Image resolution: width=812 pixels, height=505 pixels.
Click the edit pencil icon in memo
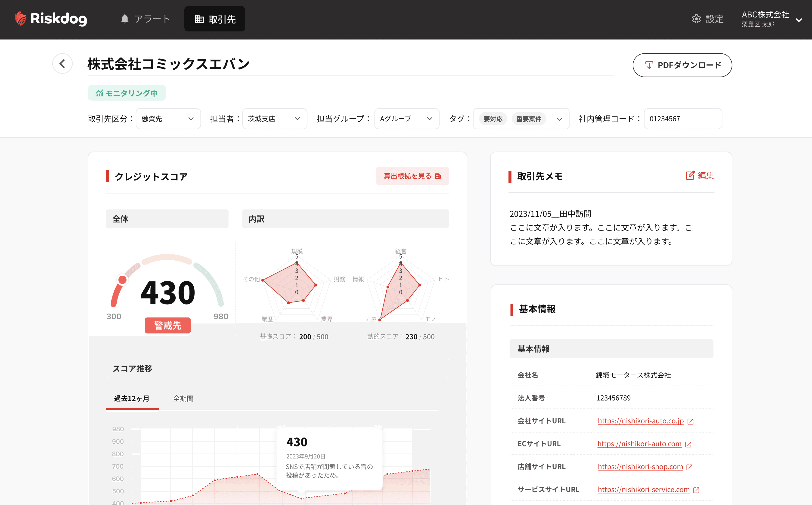(x=690, y=175)
